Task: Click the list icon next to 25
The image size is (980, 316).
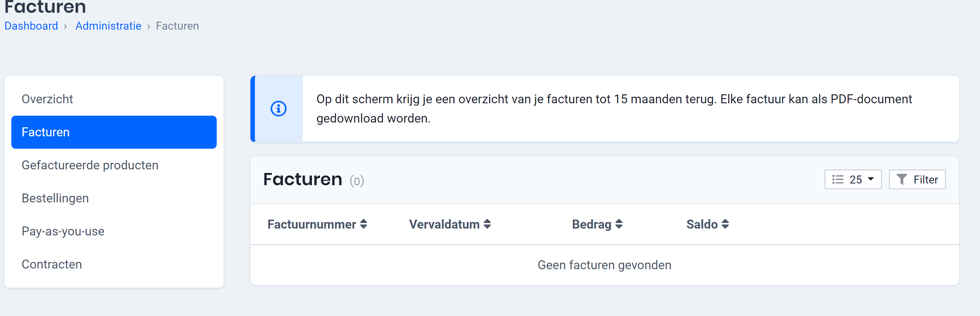Action: [x=837, y=179]
